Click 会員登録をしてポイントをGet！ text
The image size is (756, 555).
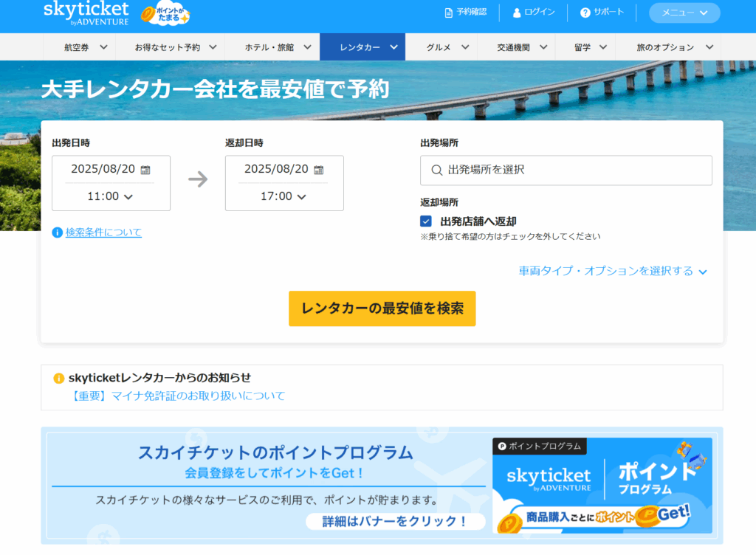pyautogui.click(x=275, y=473)
